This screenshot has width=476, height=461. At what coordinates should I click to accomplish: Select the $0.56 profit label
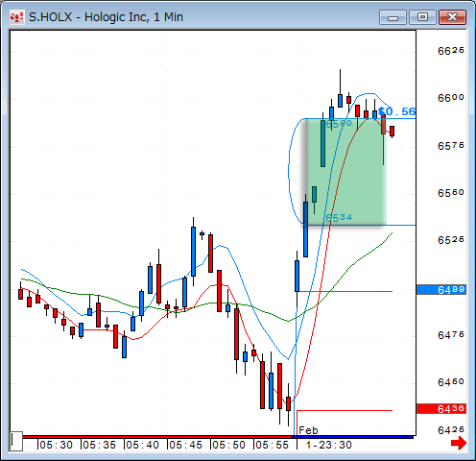pos(396,111)
